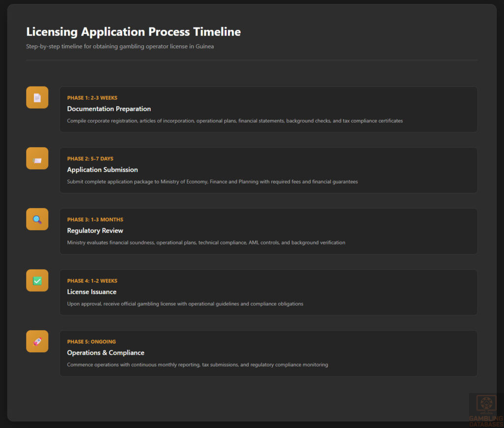Image resolution: width=504 pixels, height=428 pixels.
Task: Click the Gambling Databases watermark text
Action: point(485,421)
